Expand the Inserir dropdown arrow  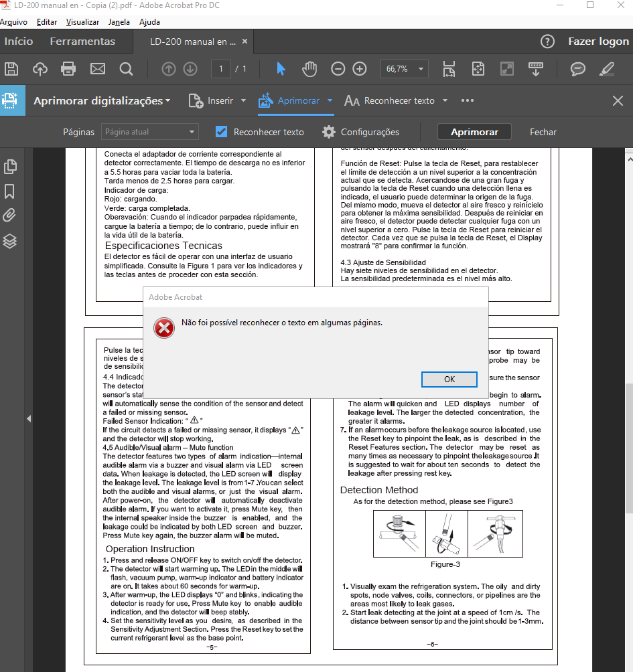pyautogui.click(x=243, y=100)
